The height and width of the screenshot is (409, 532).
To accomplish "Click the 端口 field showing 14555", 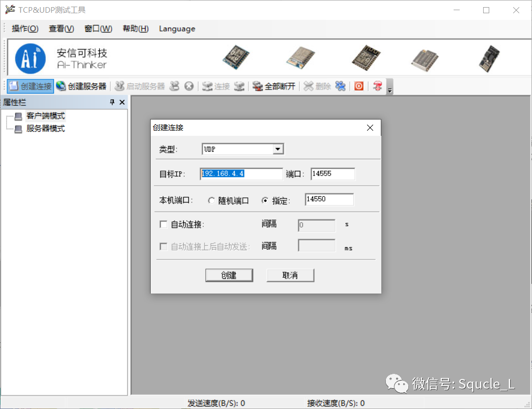I will coord(333,174).
